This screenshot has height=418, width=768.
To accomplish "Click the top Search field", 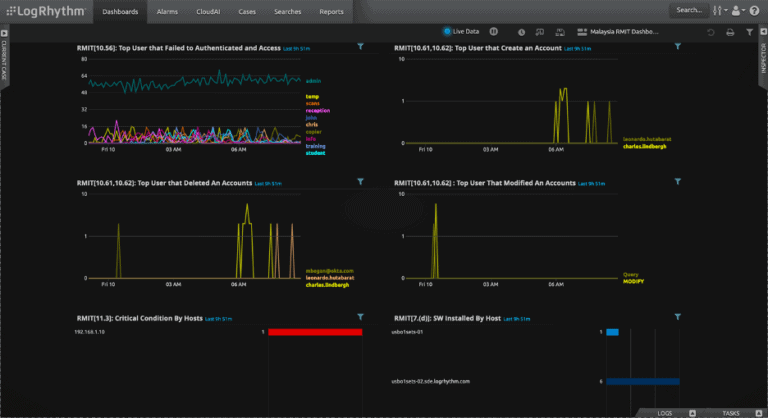I will [x=689, y=10].
